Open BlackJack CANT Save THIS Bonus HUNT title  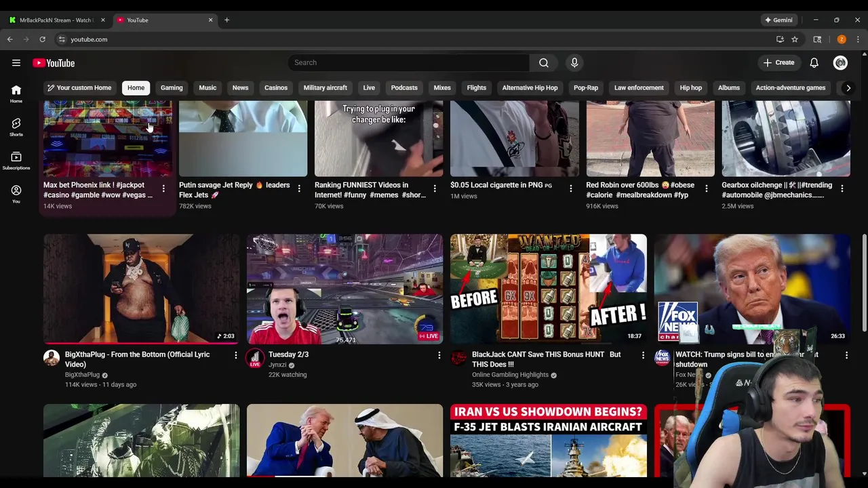click(546, 359)
